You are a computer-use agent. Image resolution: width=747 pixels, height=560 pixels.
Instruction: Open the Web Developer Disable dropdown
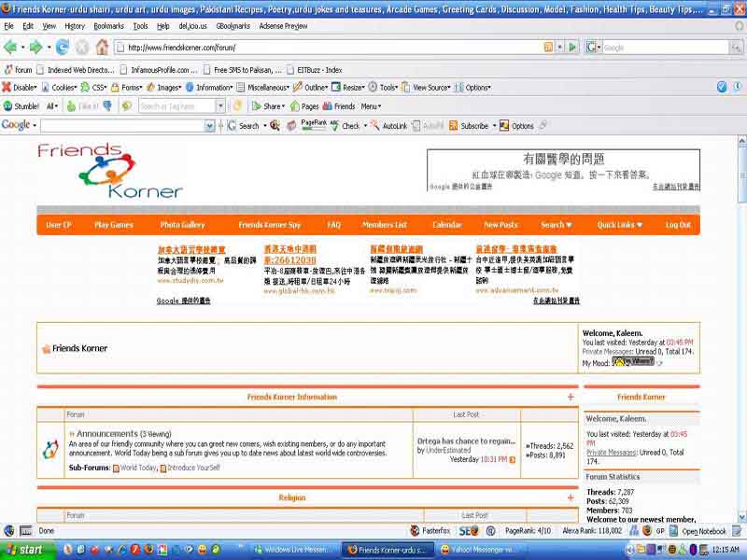[20, 87]
